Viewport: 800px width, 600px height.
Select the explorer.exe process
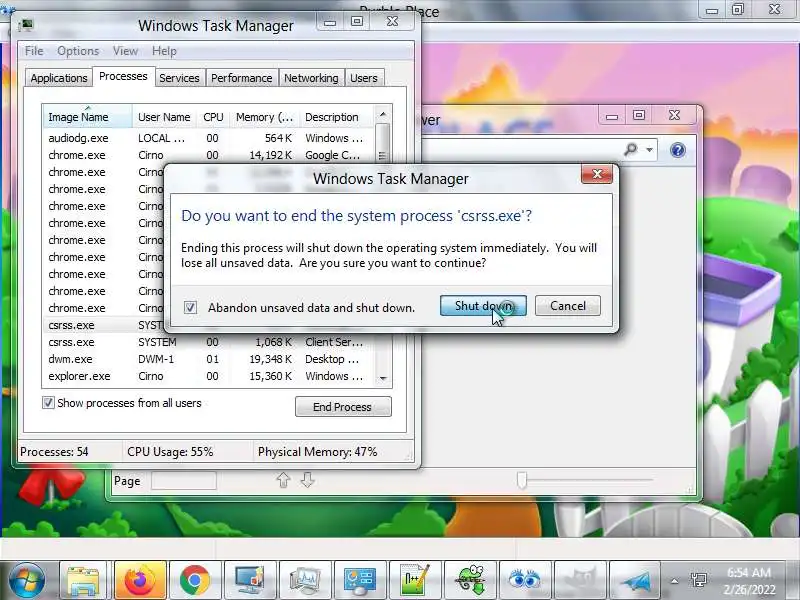click(x=208, y=376)
